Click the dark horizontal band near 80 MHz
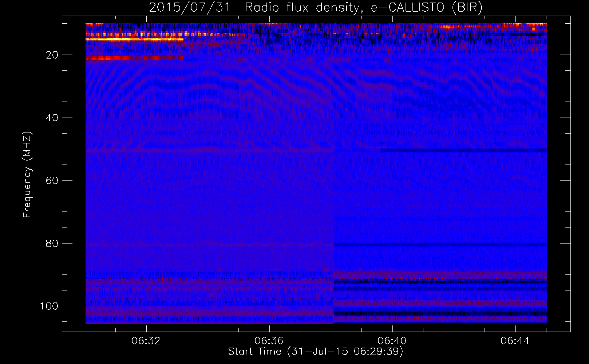The width and height of the screenshot is (589, 364). [440, 245]
